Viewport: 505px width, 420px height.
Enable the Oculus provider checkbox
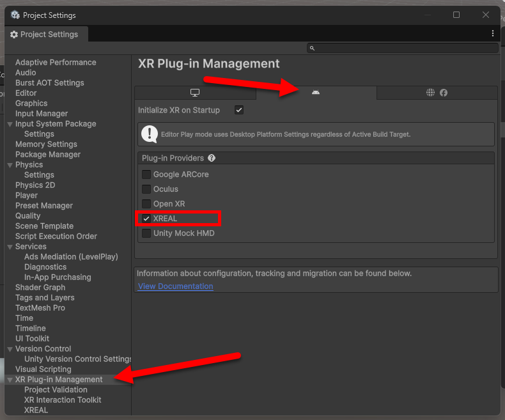tap(146, 189)
